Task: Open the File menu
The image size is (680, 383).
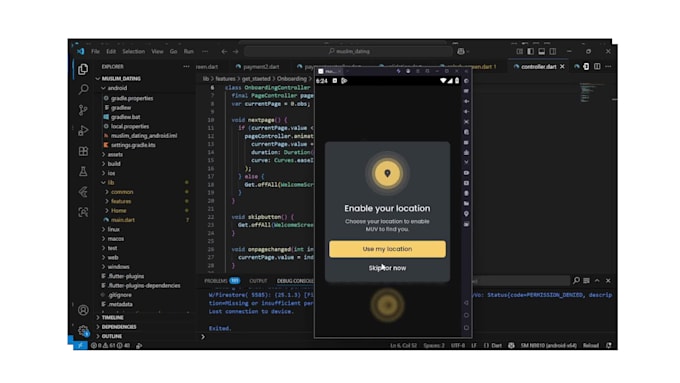Action: [95, 51]
